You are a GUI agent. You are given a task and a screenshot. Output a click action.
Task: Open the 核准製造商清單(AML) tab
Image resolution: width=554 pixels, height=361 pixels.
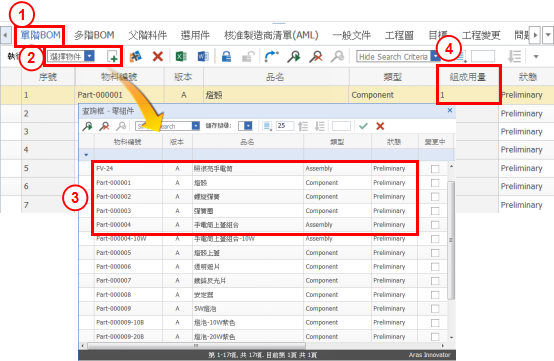click(x=271, y=35)
